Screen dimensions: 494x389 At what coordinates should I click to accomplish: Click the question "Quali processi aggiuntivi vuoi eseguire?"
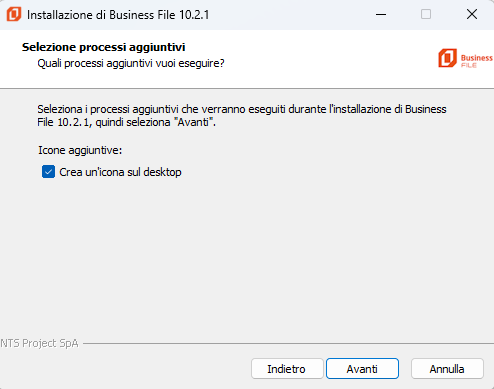pos(131,63)
